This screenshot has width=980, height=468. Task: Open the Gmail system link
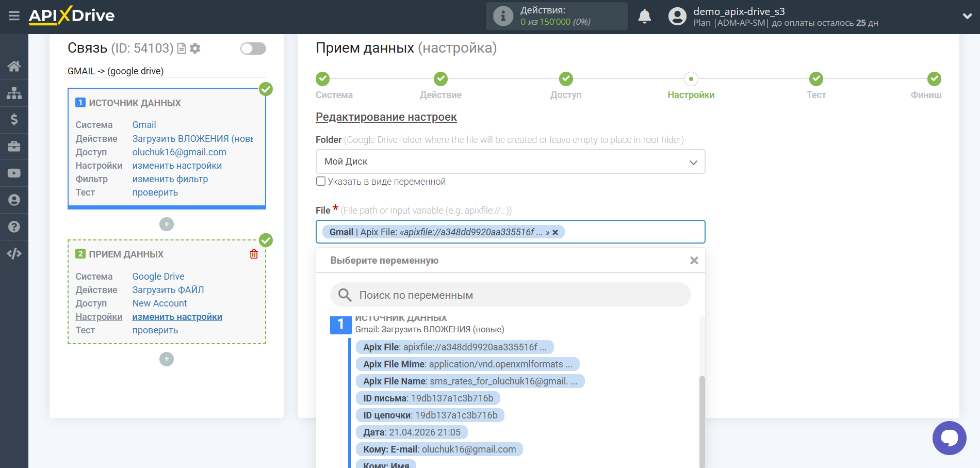[144, 125]
